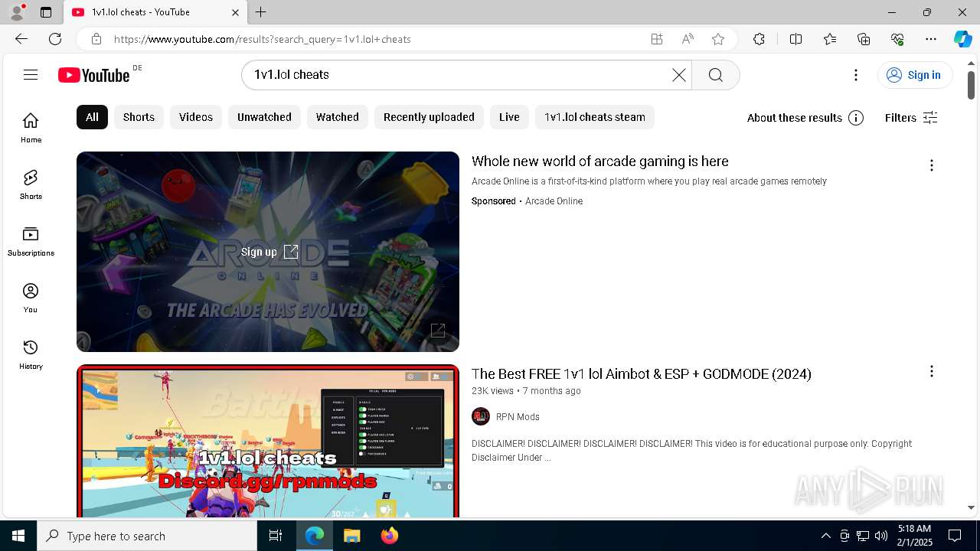
Task: Open the 1v1.lol cheats video thumbnail
Action: pyautogui.click(x=268, y=441)
